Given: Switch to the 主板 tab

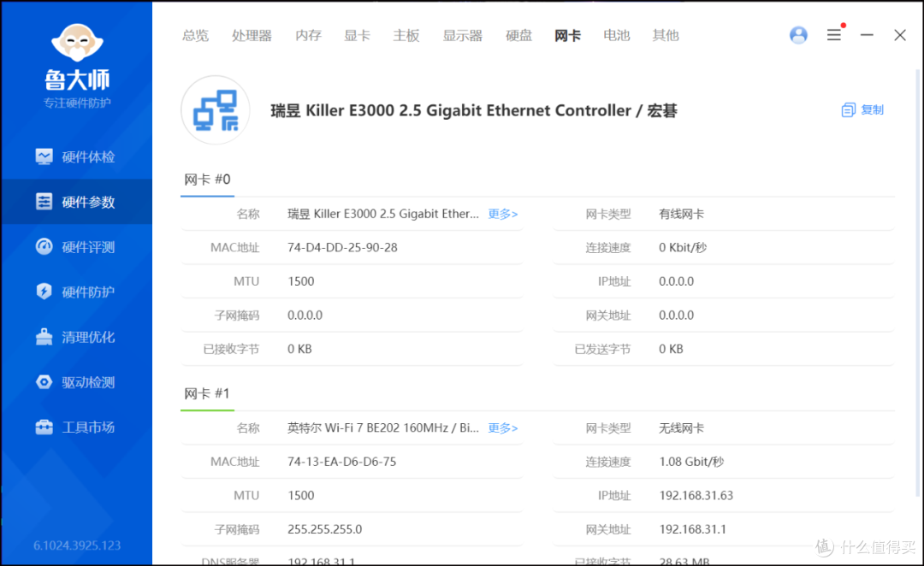Looking at the screenshot, I should click(x=406, y=35).
